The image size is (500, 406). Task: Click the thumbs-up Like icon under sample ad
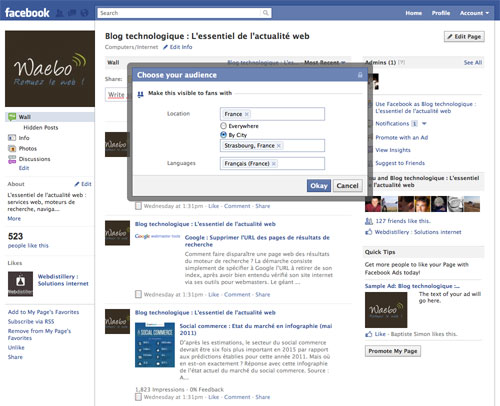point(369,334)
